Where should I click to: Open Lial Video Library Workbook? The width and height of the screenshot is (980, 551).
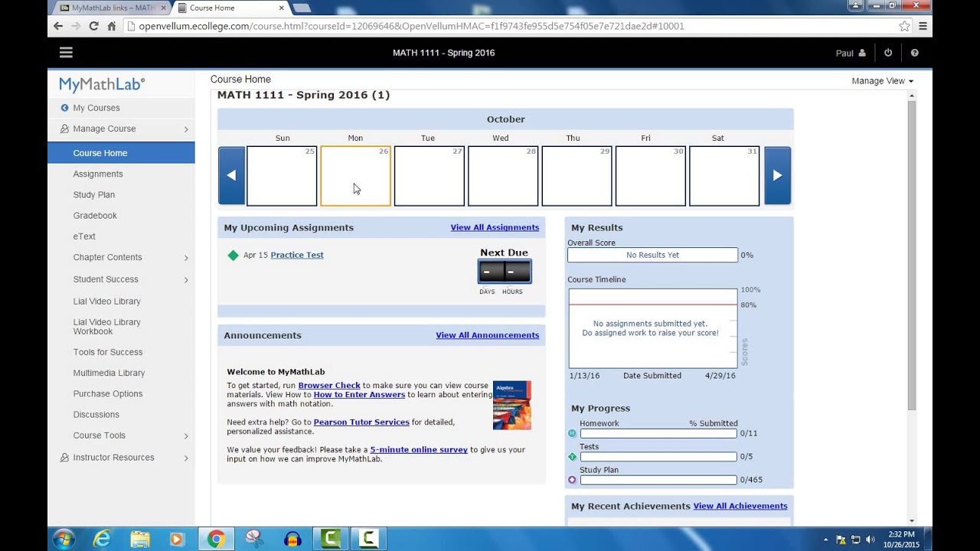click(x=106, y=327)
